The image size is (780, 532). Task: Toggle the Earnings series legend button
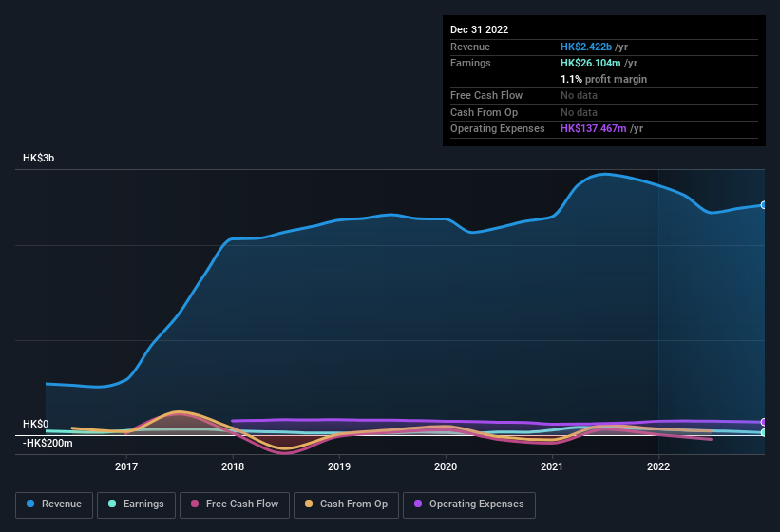pyautogui.click(x=136, y=504)
